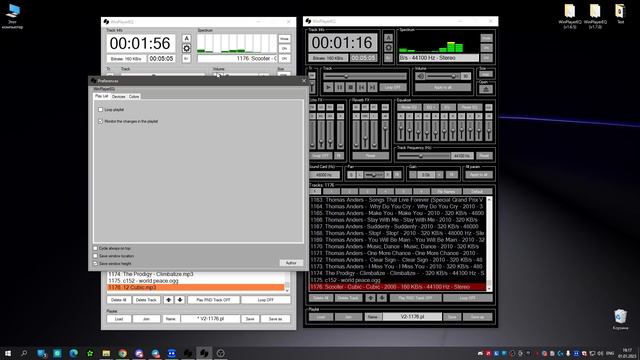The image size is (640, 360).
Task: Click Delete Track in dark player
Action: [x=348, y=298]
